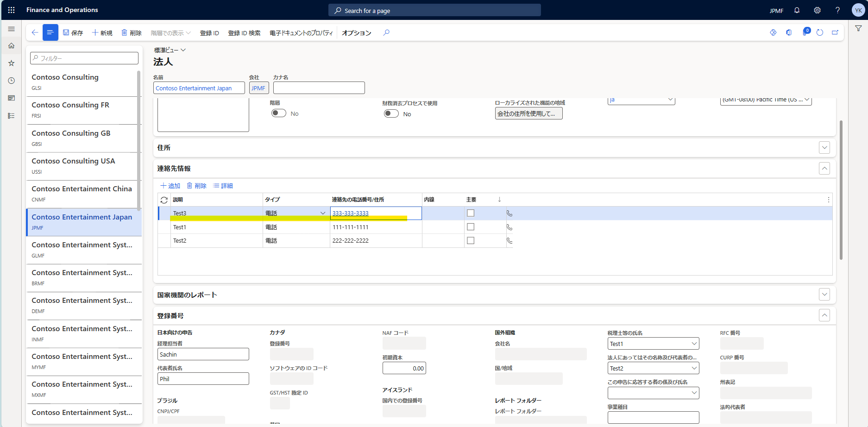868x427 pixels.
Task: Open the message center with 0 badge
Action: (x=805, y=32)
